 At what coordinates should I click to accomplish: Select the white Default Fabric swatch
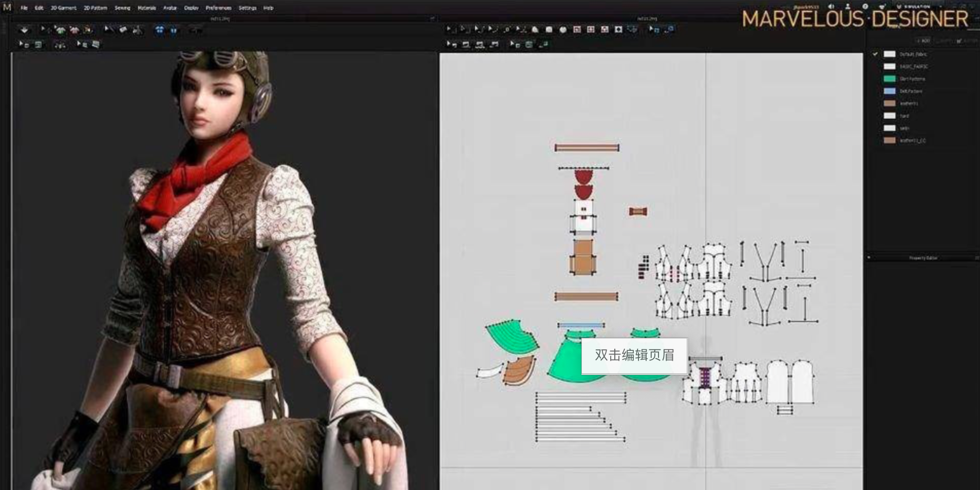coord(890,54)
